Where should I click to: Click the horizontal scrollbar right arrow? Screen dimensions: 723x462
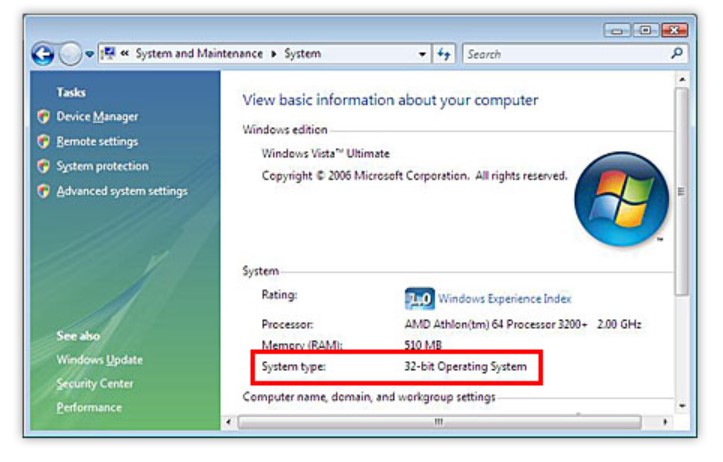665,421
